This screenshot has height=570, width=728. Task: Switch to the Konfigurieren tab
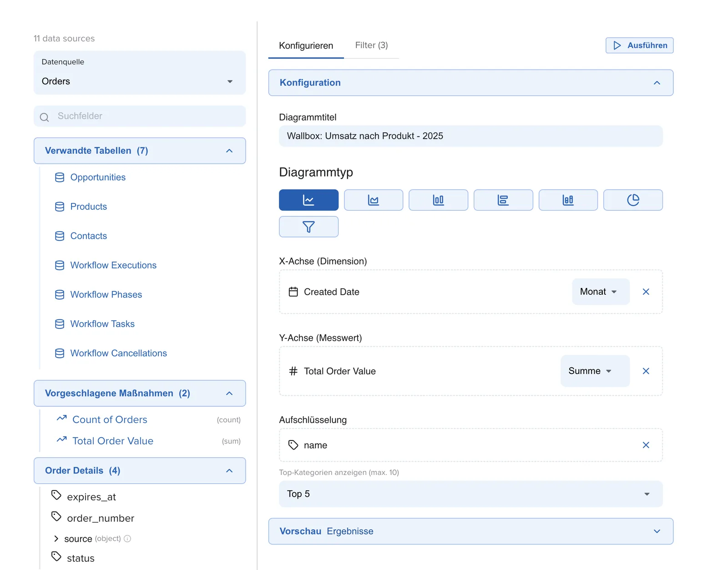(306, 45)
